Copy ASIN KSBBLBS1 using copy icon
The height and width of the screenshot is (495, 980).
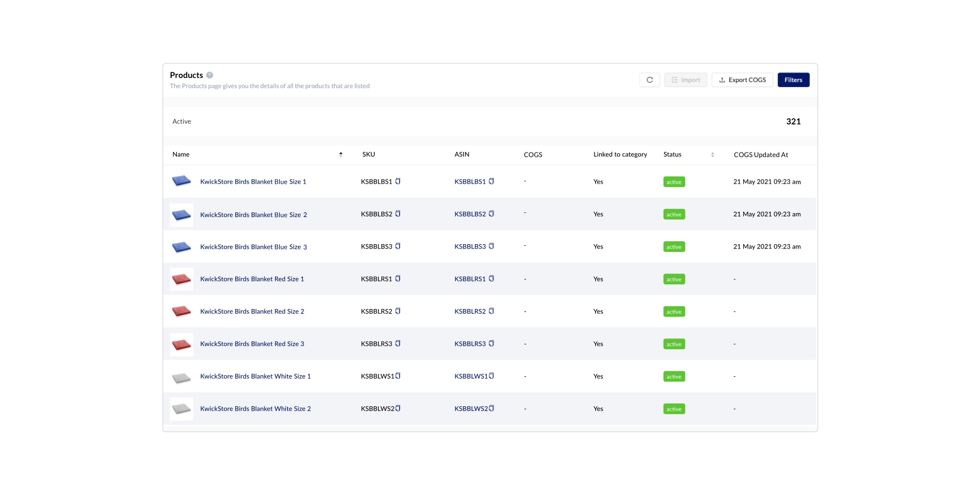491,181
